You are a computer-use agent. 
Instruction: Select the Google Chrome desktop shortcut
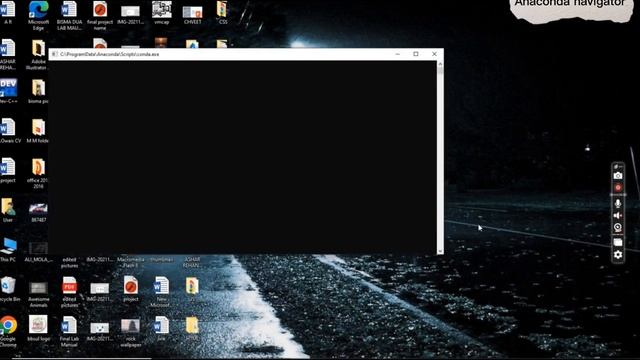pyautogui.click(x=8, y=331)
